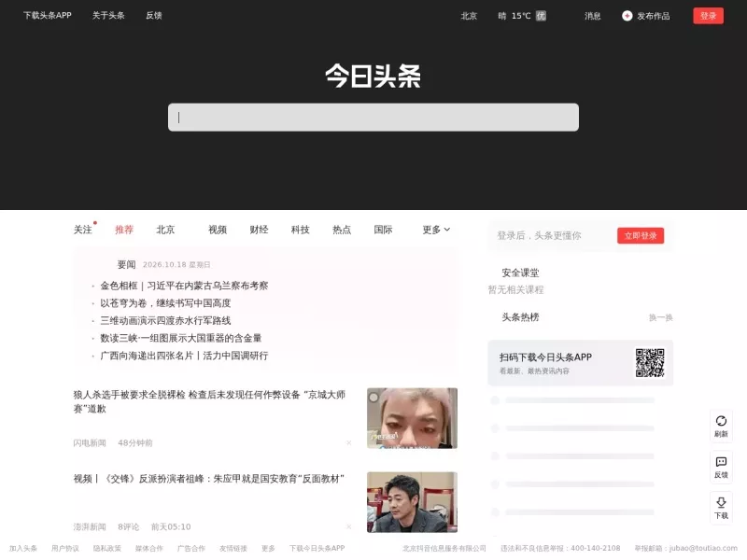Expand the 更多 category dropdown
747x560 pixels.
pyautogui.click(x=436, y=230)
